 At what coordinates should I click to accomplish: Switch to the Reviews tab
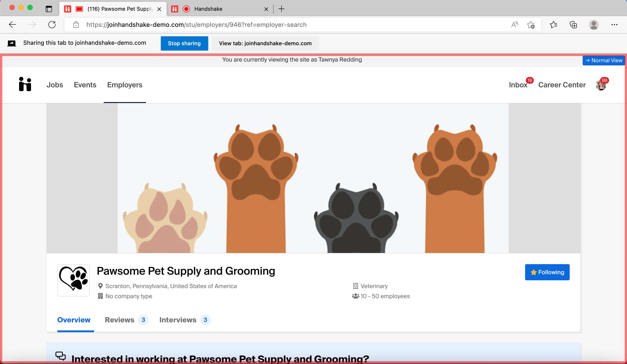120,320
